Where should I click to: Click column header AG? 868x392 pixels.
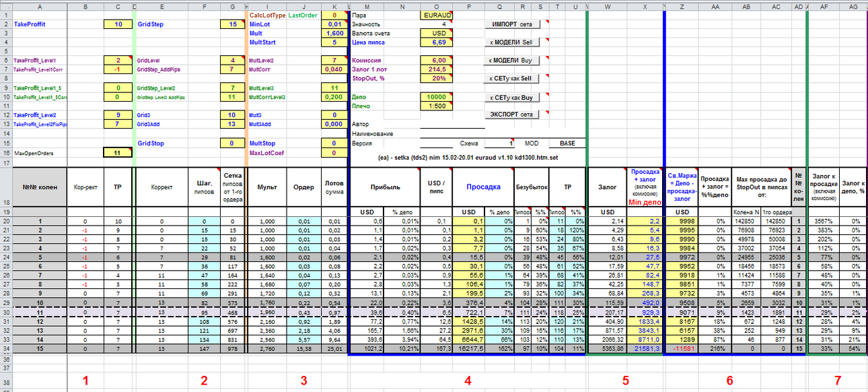point(853,6)
